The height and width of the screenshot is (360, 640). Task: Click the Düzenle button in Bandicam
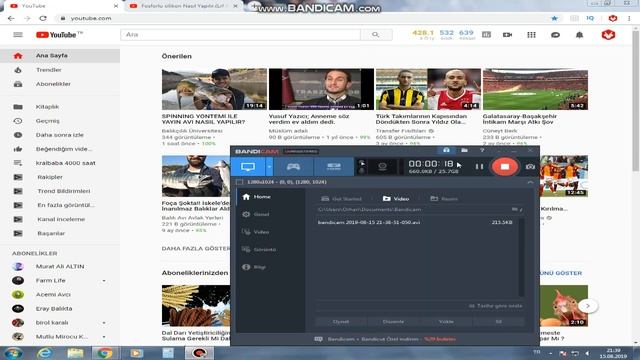pyautogui.click(x=393, y=322)
